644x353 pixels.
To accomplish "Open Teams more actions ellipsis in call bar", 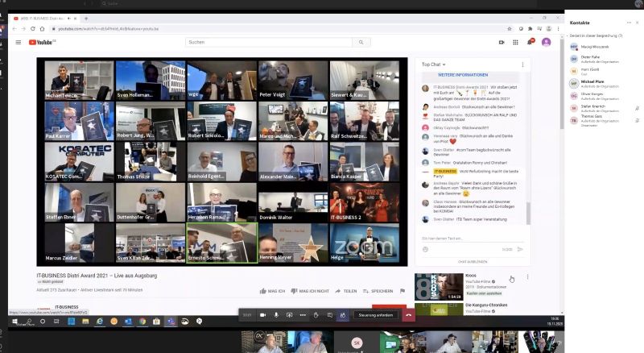I will 303,315.
